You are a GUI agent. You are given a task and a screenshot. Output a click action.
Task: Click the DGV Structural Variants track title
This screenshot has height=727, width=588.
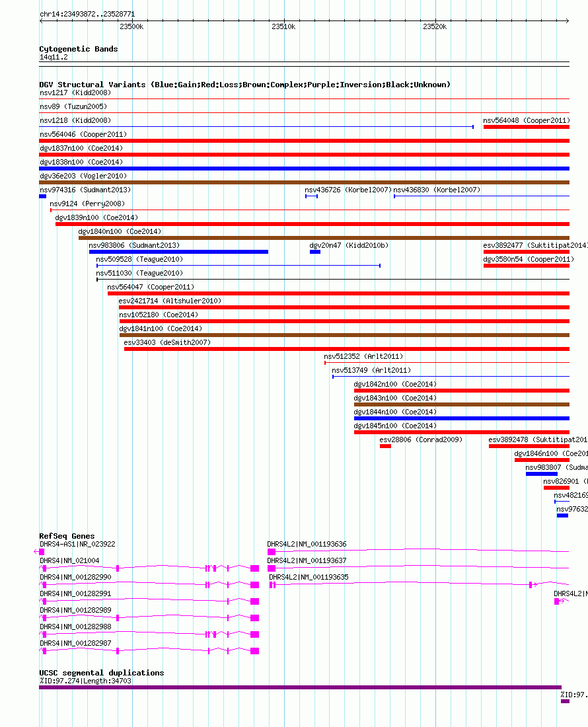click(244, 85)
